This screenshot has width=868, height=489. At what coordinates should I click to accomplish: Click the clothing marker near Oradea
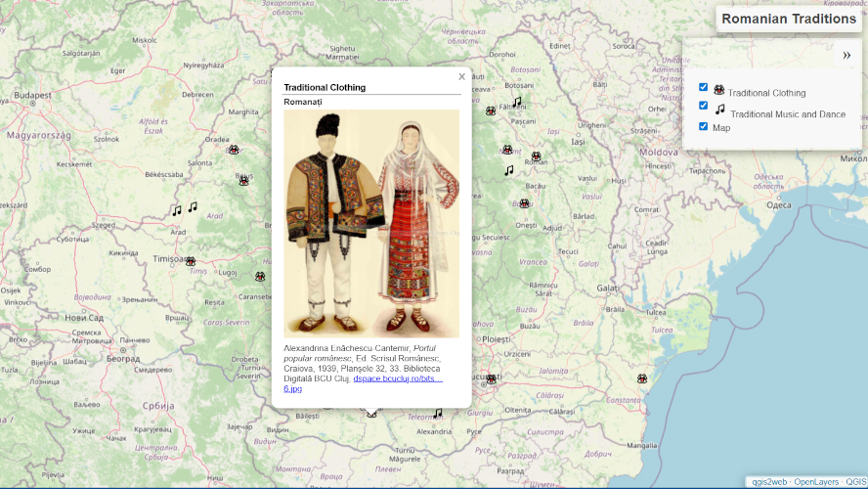pos(234,150)
